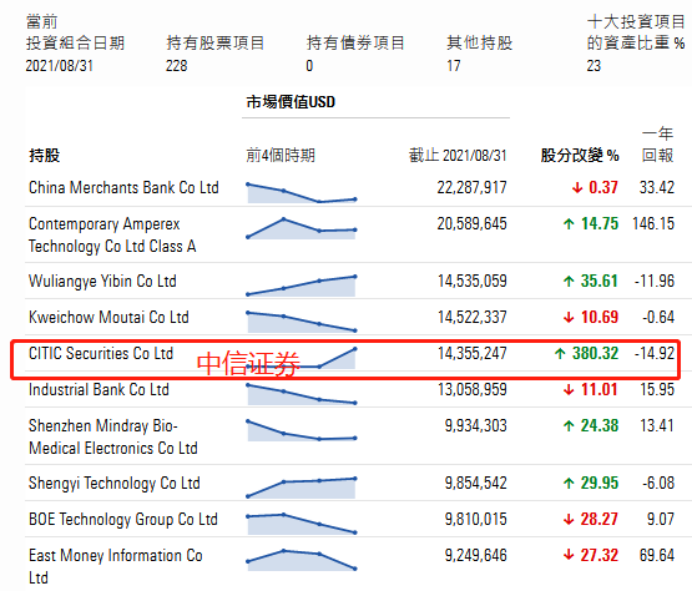Click sparkline chart for BOE Technology
This screenshot has height=592, width=693.
[301, 523]
